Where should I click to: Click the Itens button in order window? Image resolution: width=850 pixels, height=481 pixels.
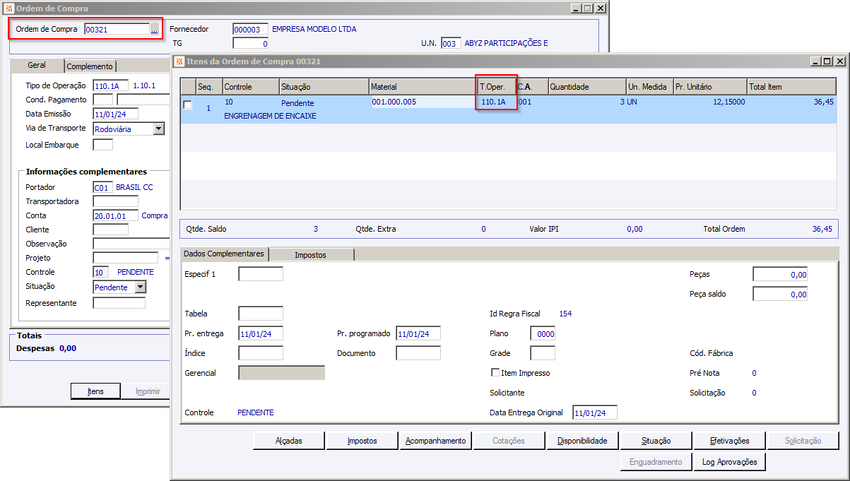pyautogui.click(x=95, y=391)
